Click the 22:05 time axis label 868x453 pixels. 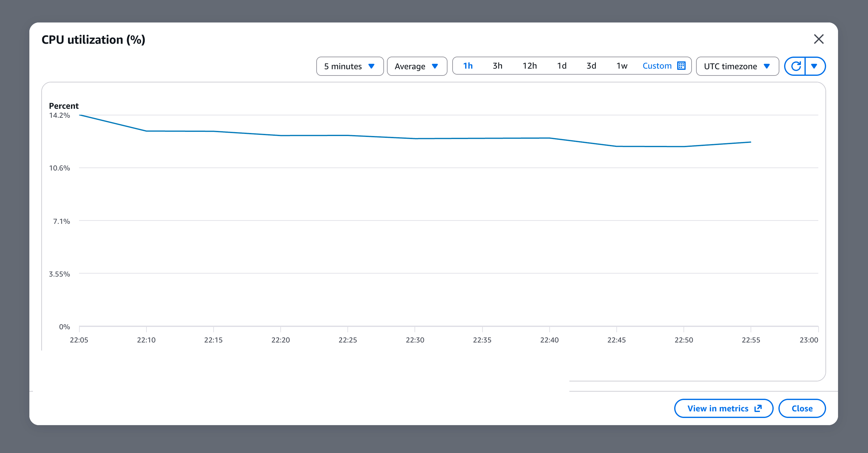coord(79,340)
